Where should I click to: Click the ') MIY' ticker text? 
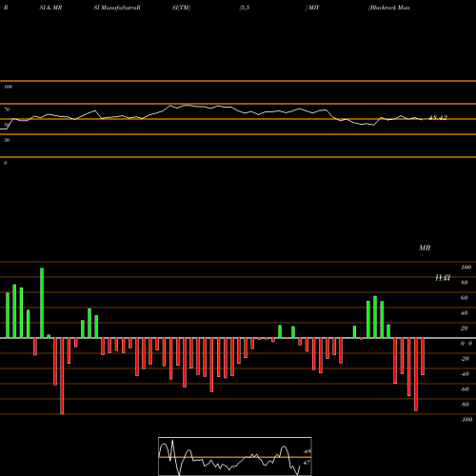pyautogui.click(x=312, y=8)
